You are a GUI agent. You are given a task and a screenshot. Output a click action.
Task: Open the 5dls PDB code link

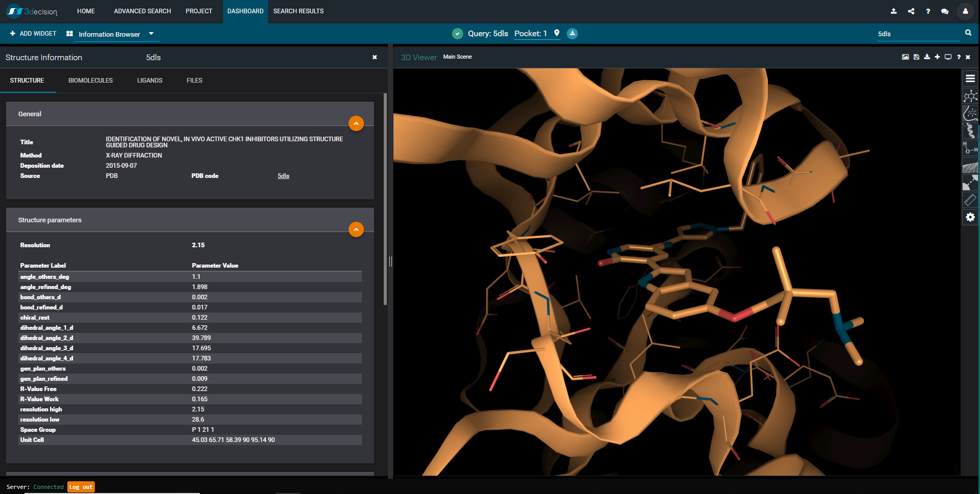[x=283, y=176]
